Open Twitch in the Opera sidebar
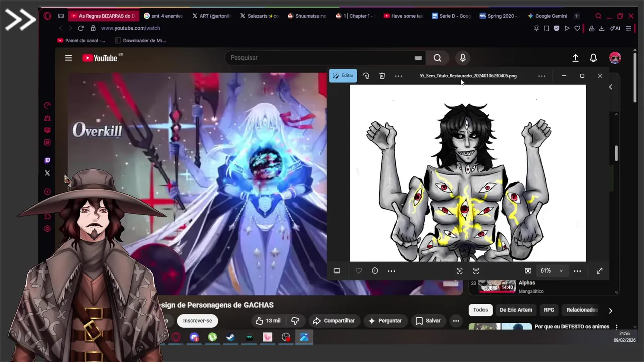This screenshot has height=362, width=644. (x=47, y=161)
